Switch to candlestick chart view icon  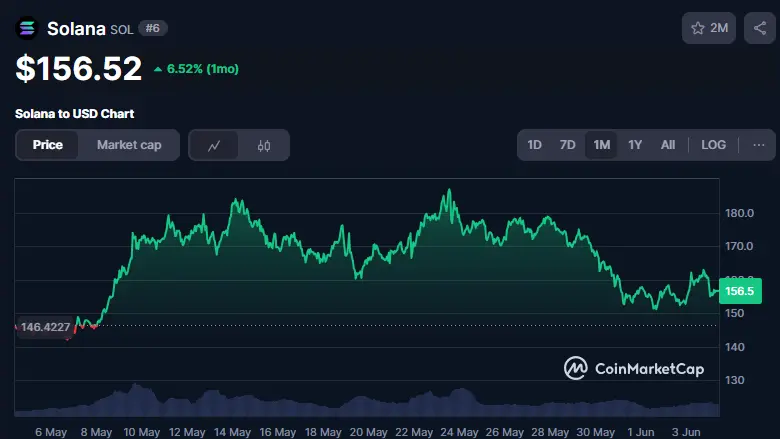point(264,145)
